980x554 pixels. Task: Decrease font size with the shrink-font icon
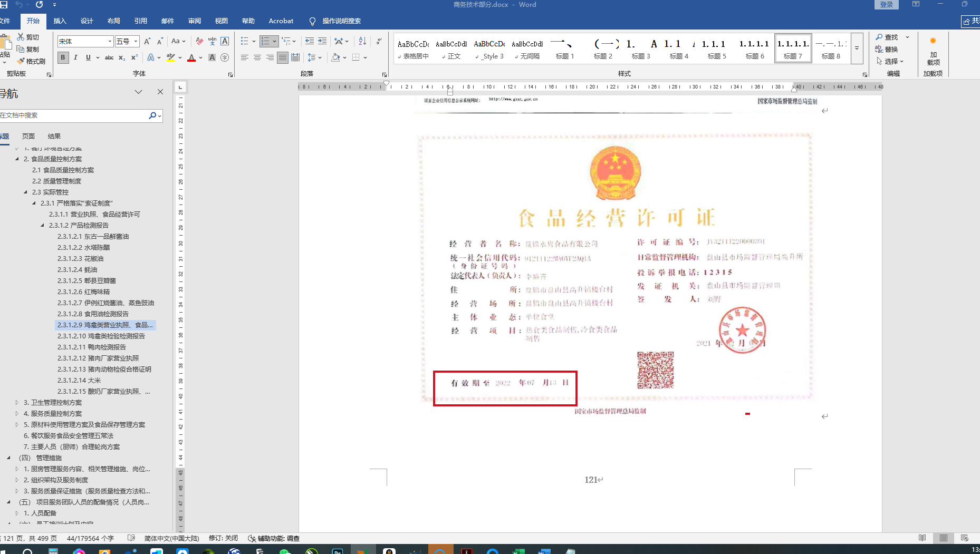160,41
